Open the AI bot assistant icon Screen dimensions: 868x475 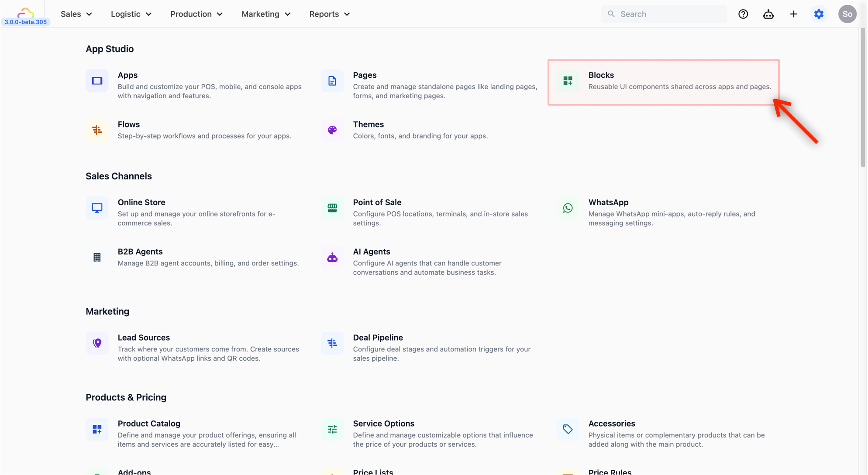768,14
